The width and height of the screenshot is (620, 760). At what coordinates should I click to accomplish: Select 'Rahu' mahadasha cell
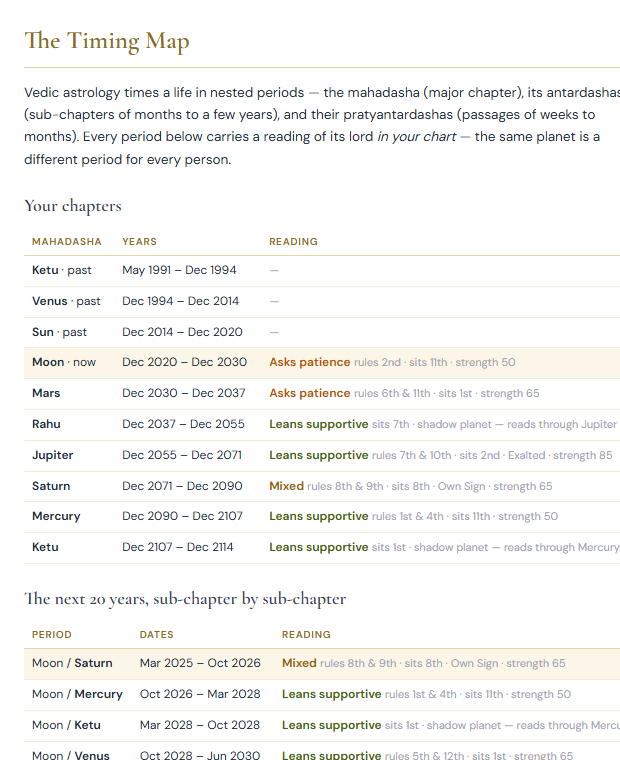46,424
